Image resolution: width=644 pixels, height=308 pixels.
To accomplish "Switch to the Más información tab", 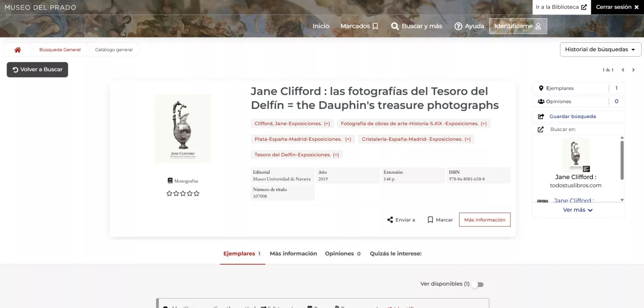I will [293, 254].
